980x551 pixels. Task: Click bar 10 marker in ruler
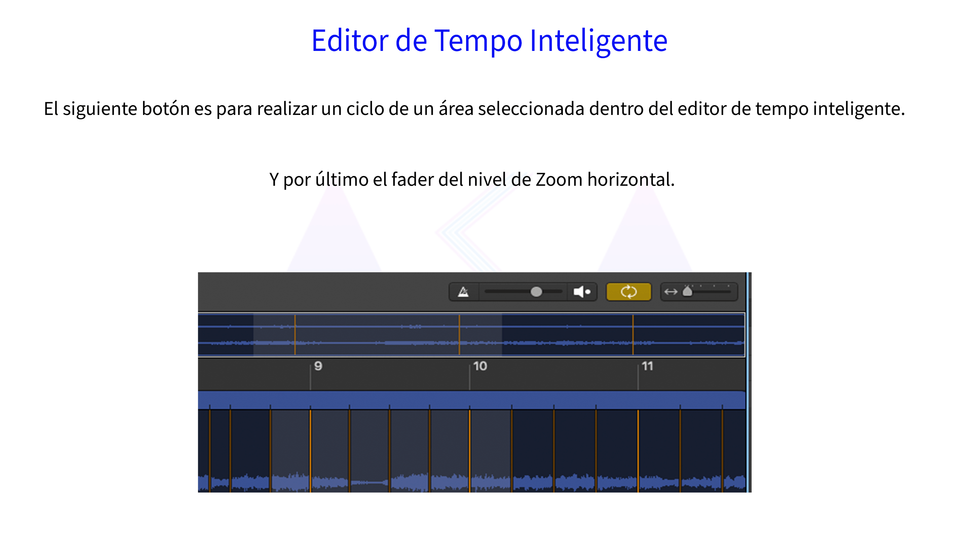(480, 366)
